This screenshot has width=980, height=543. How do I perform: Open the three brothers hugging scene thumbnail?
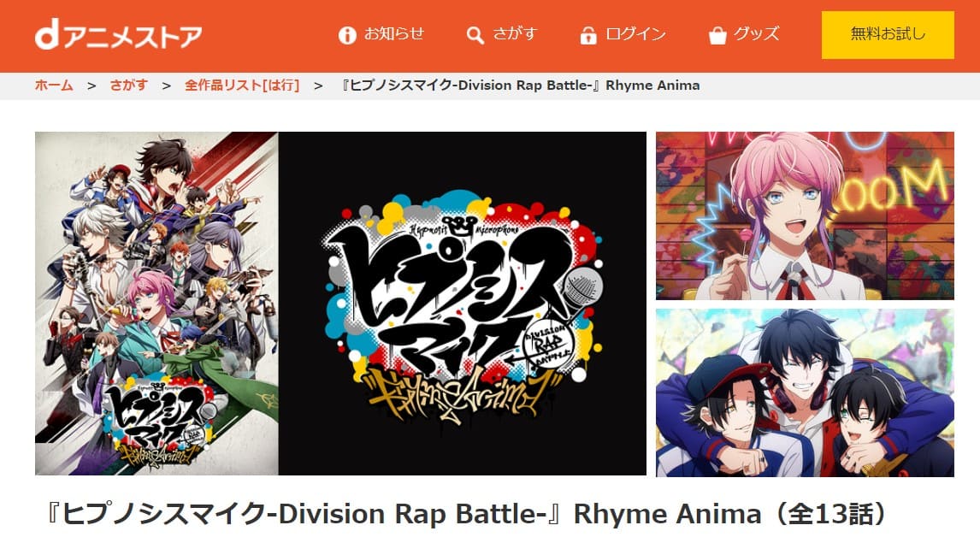click(805, 392)
